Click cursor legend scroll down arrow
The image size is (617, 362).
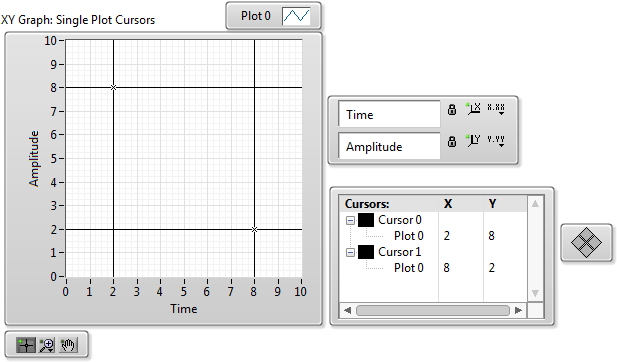click(535, 293)
